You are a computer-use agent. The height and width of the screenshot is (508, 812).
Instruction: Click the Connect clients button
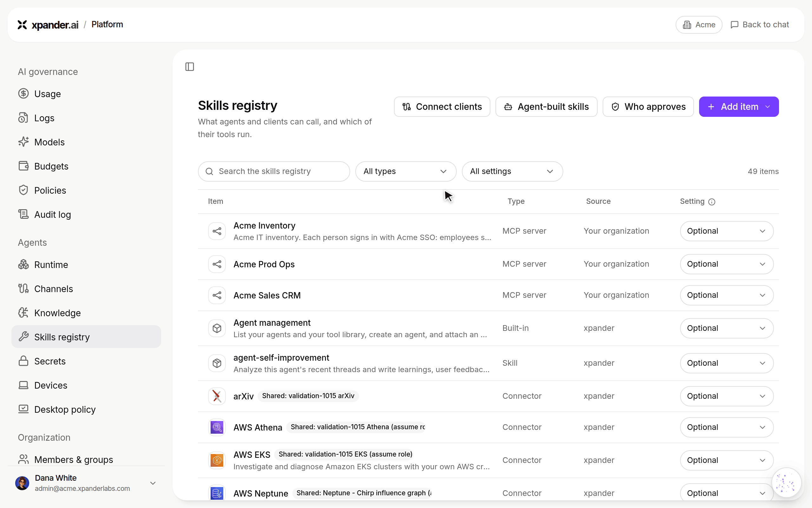tap(442, 107)
